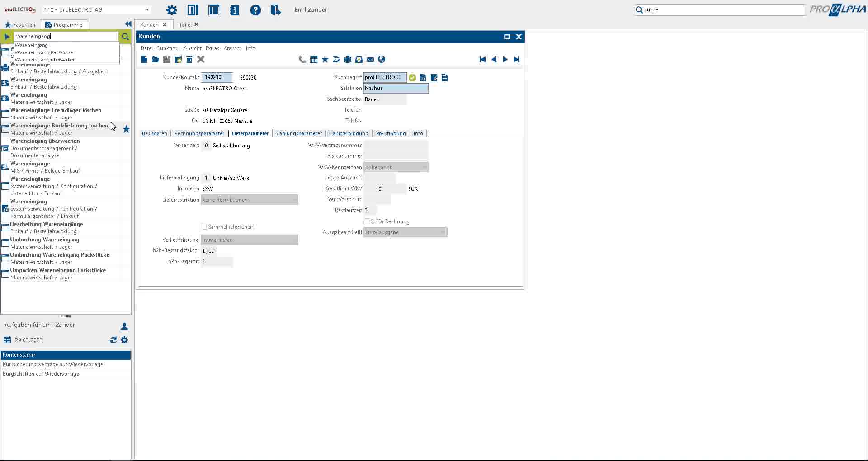Viewport: 868px width, 461px height.
Task: Click the magnifier search button for programs
Action: pos(125,37)
